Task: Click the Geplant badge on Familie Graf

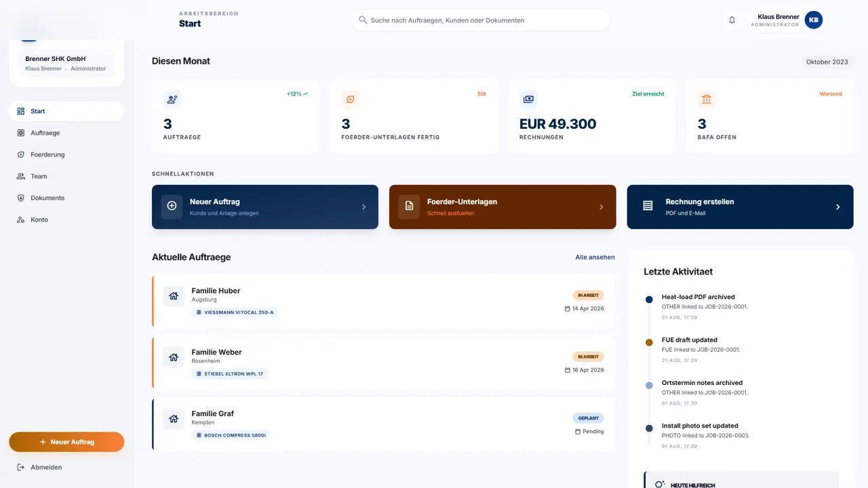Action: [588, 418]
